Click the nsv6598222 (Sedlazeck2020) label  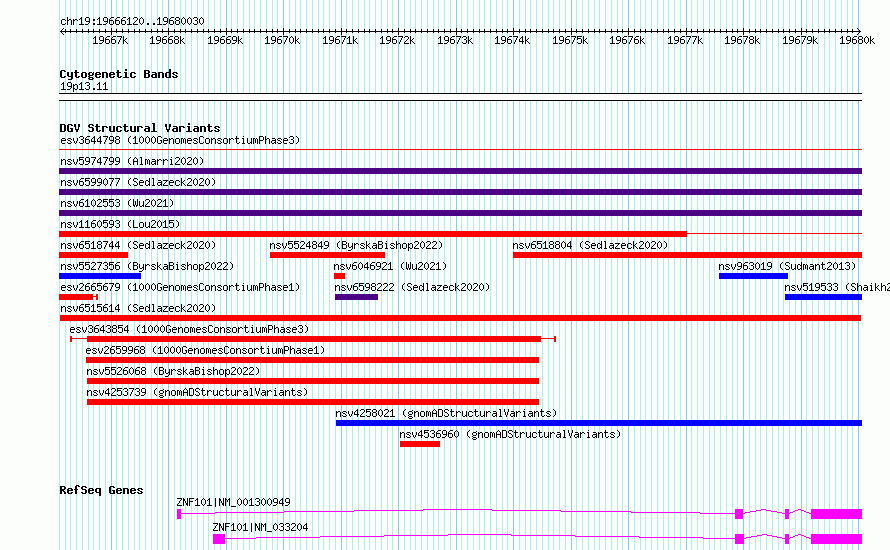tap(412, 287)
